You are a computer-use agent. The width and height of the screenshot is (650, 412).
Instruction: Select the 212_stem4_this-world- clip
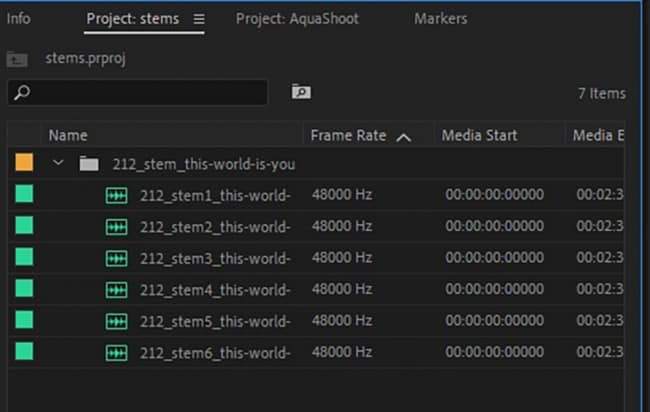215,289
